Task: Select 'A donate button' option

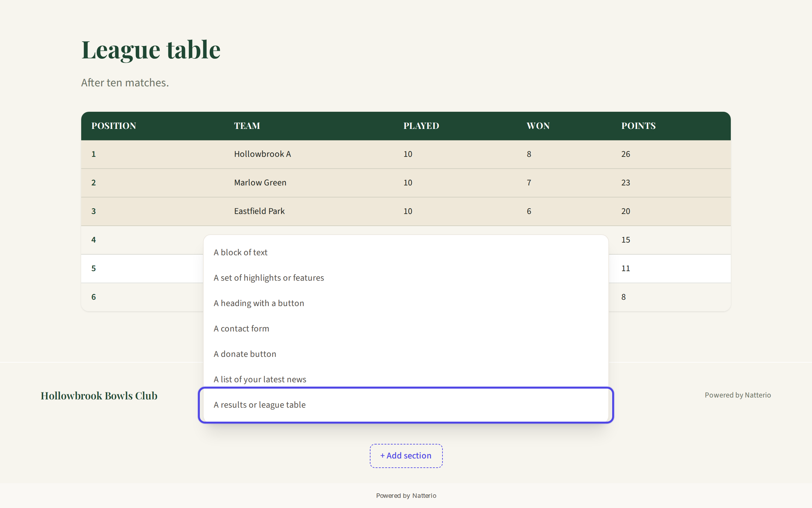Action: click(406, 354)
